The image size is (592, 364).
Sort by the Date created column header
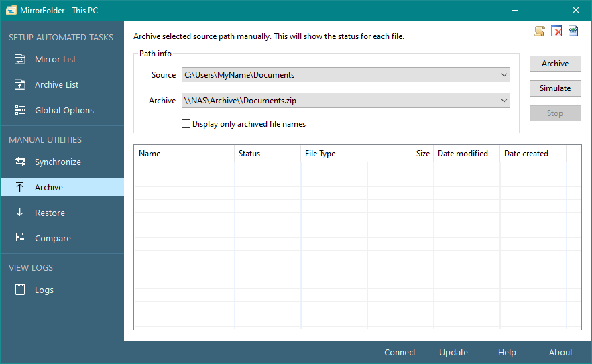click(534, 154)
